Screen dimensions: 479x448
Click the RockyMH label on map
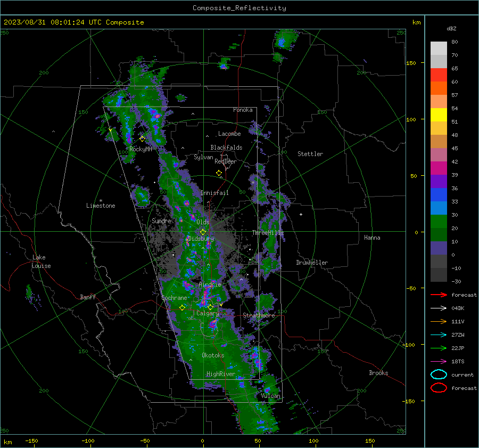[141, 149]
